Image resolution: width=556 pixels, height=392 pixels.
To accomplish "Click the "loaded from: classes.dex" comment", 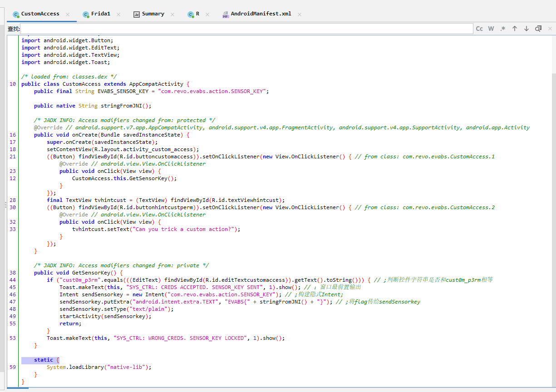I will click(69, 77).
